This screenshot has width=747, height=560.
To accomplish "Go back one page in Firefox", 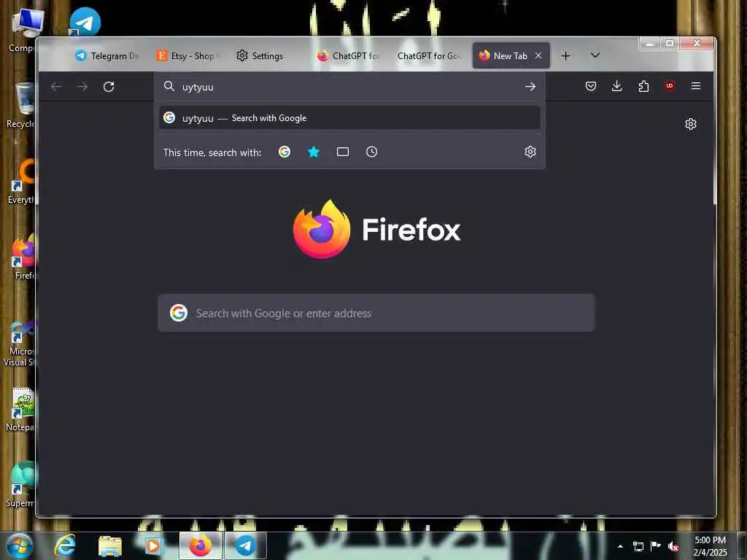I will point(56,86).
